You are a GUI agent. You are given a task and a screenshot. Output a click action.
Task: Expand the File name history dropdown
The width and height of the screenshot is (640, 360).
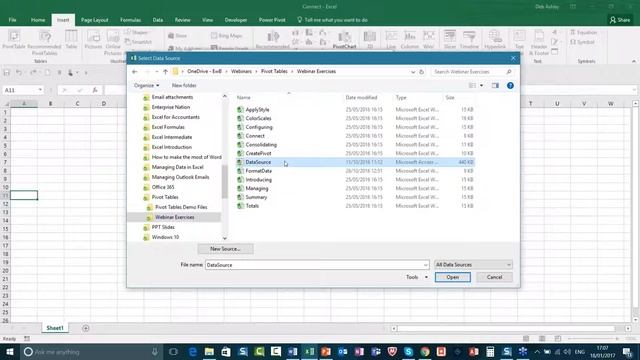pyautogui.click(x=426, y=265)
